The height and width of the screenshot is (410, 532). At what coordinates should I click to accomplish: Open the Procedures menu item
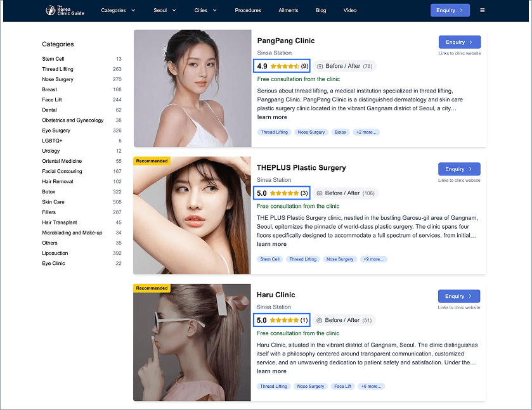[x=248, y=10]
